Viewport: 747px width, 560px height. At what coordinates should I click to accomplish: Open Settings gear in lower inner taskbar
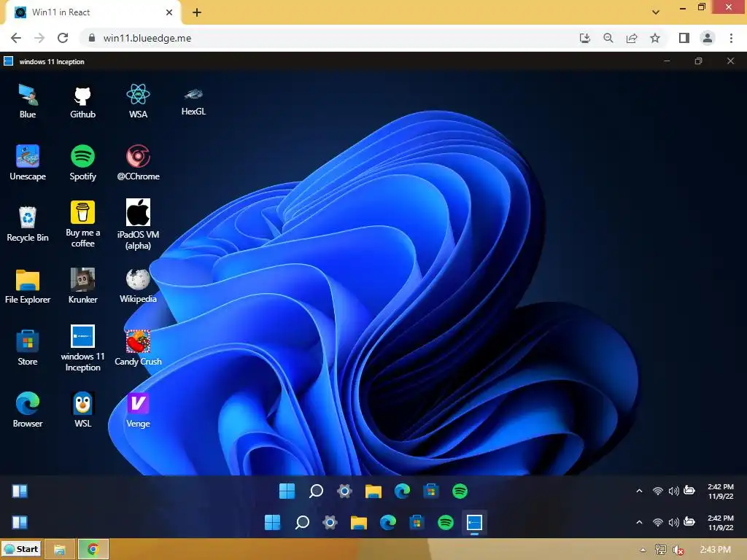330,522
